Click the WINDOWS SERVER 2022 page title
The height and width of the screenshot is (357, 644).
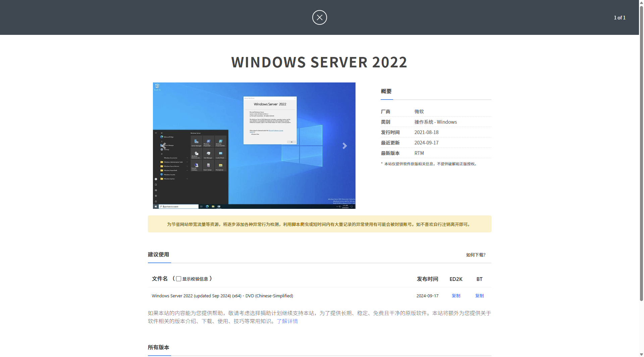pyautogui.click(x=319, y=62)
